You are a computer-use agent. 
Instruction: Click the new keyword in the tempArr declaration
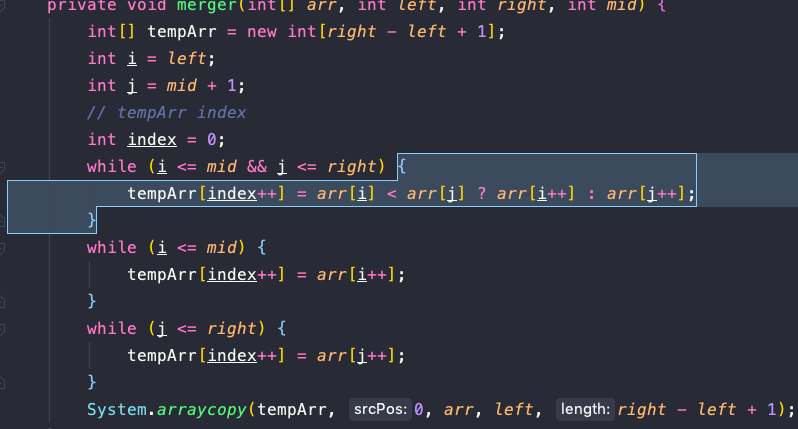pos(262,32)
